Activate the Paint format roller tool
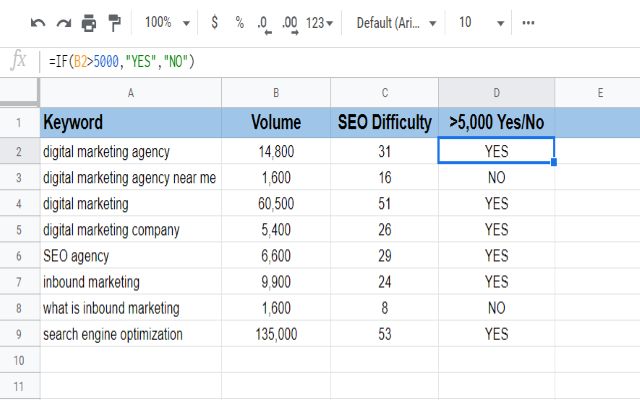 [x=114, y=22]
